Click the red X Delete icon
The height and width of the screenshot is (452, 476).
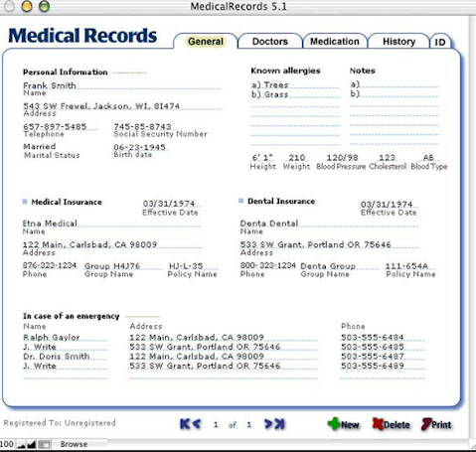378,424
